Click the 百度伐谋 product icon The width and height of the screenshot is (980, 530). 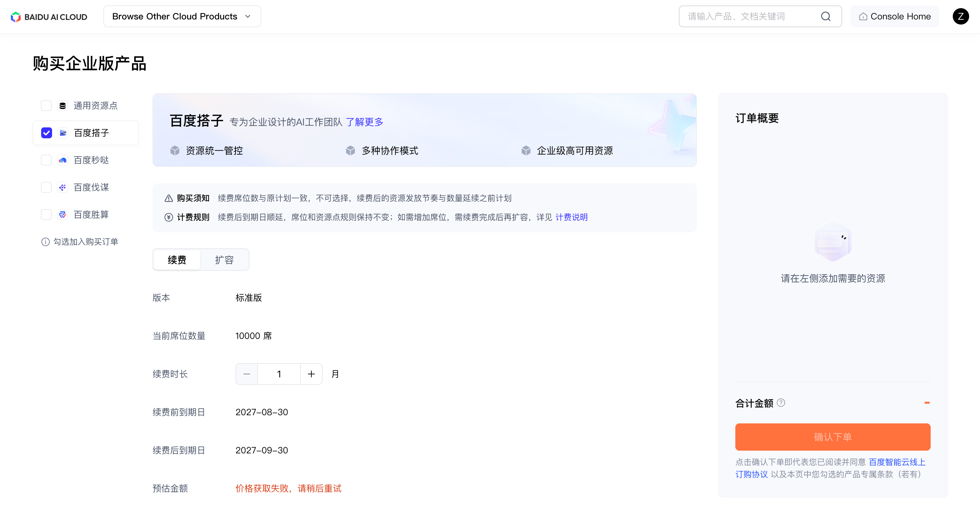tap(63, 187)
